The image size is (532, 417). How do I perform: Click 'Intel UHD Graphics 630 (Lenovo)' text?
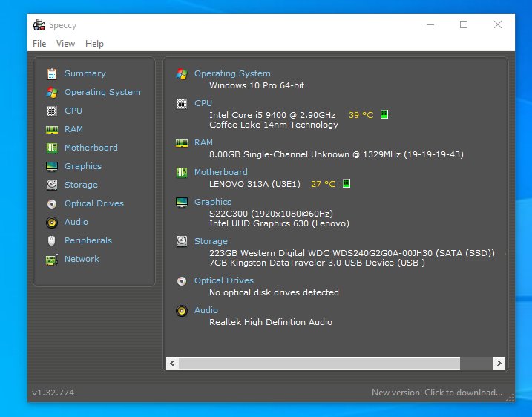[x=279, y=223]
